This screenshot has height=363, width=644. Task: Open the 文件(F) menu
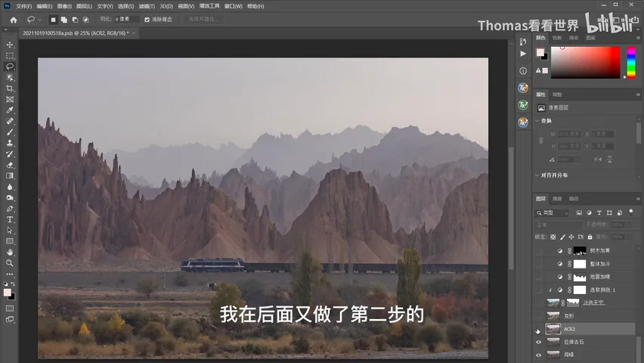(x=24, y=6)
